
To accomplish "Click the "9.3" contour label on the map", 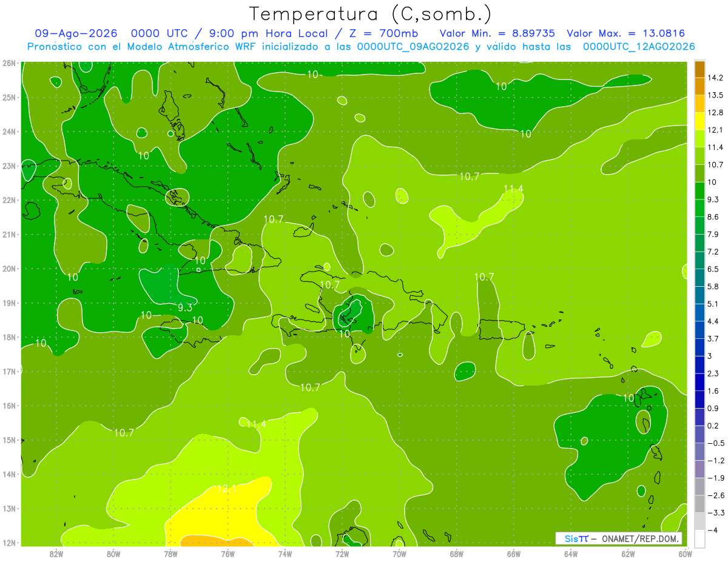I will click(185, 308).
